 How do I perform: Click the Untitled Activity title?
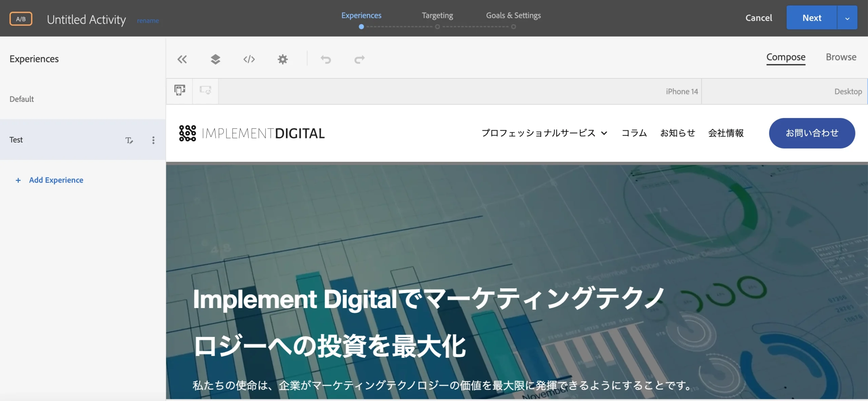pyautogui.click(x=86, y=19)
